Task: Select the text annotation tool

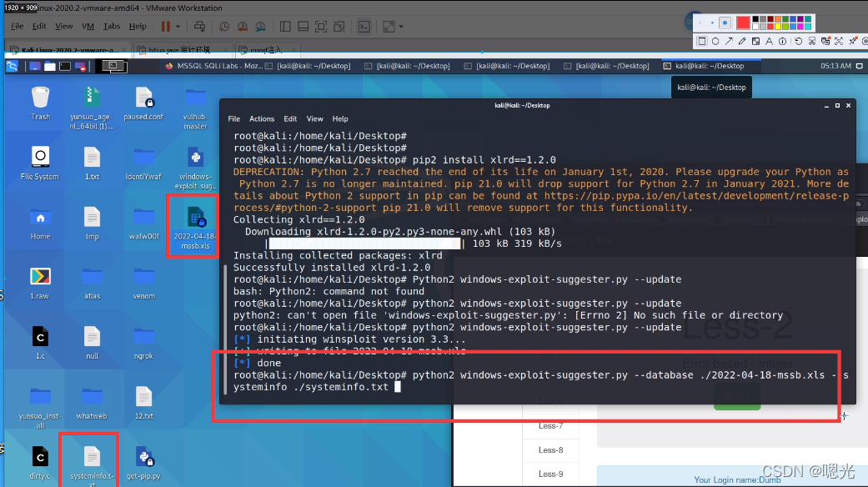Action: (769, 41)
